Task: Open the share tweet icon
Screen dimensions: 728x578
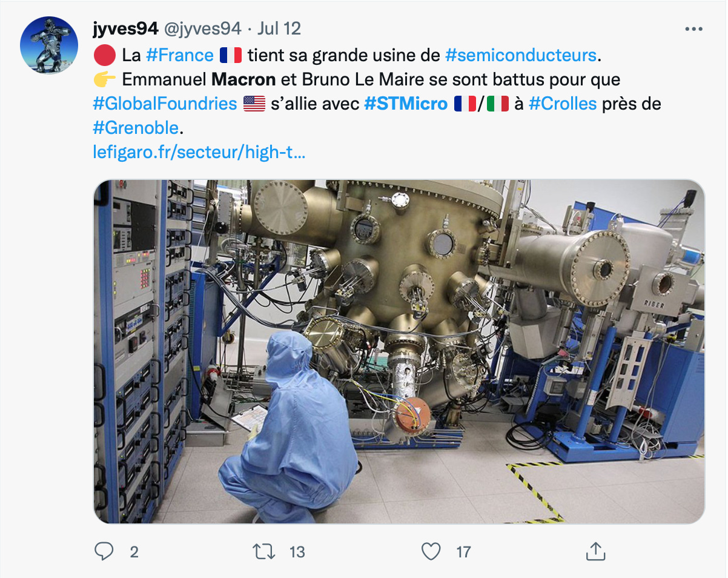Action: tap(595, 551)
